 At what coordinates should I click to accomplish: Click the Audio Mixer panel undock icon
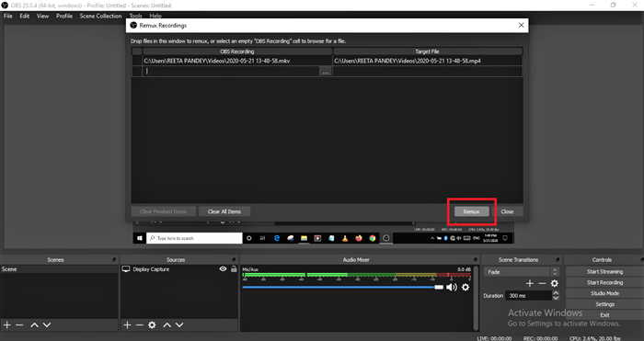click(476, 260)
